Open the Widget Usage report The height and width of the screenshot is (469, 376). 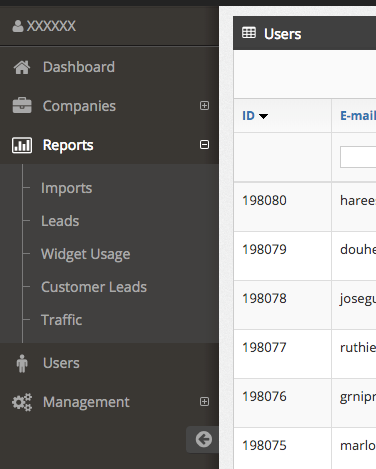click(86, 254)
